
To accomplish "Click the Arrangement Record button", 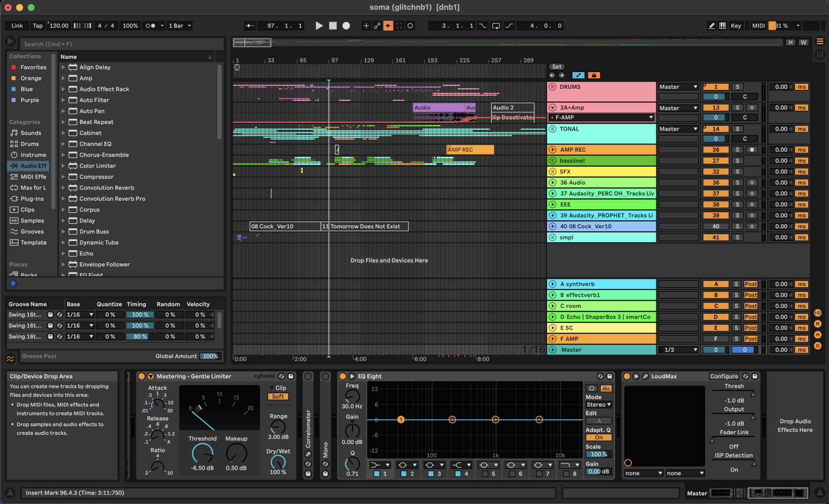I will (346, 26).
